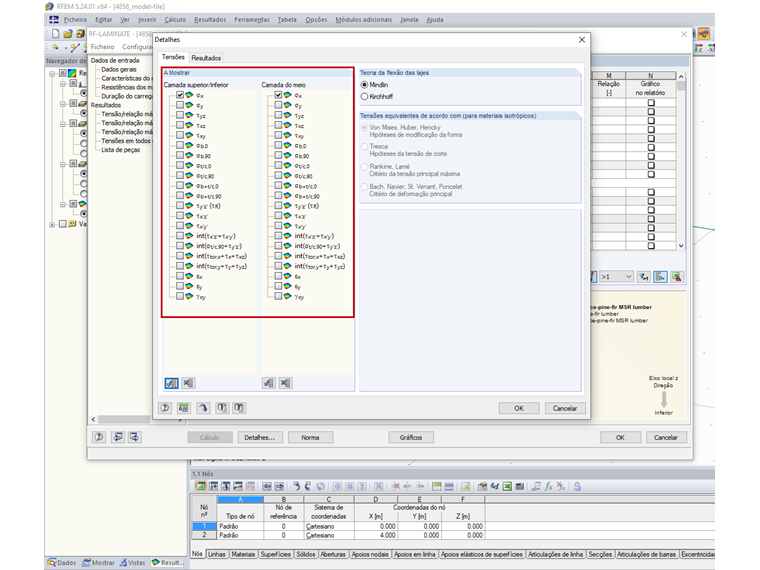The width and height of the screenshot is (760, 570).
Task: Click open folder icon in RFEM toolbar
Action: (68, 33)
